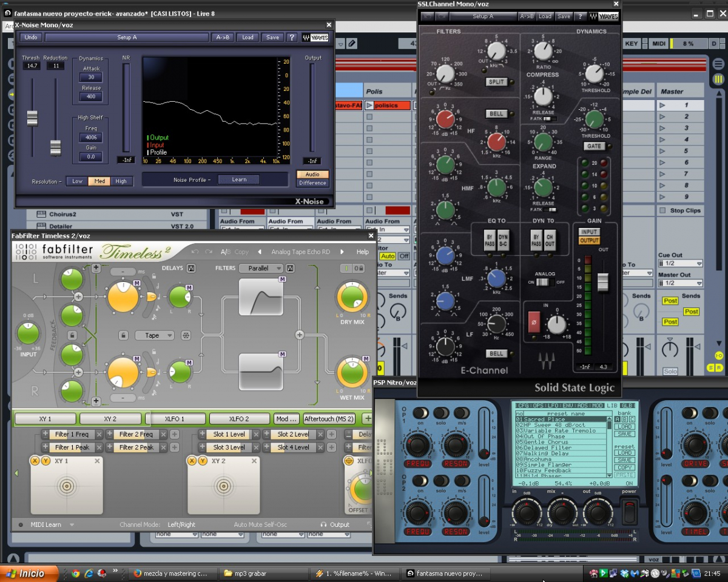
Task: Click the Timeless filters save preset icon
Action: pyautogui.click(x=290, y=268)
